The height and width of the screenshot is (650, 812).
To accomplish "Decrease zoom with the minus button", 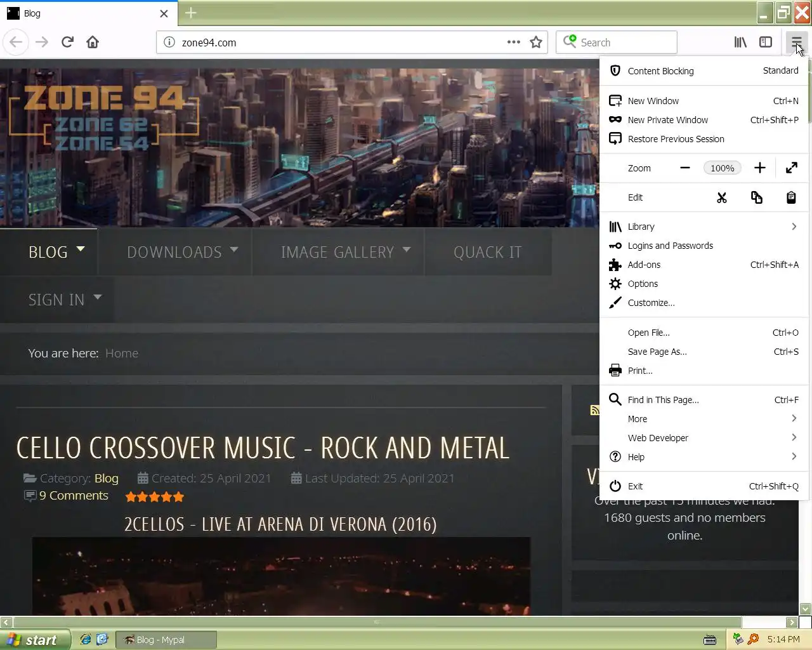I will (x=685, y=168).
